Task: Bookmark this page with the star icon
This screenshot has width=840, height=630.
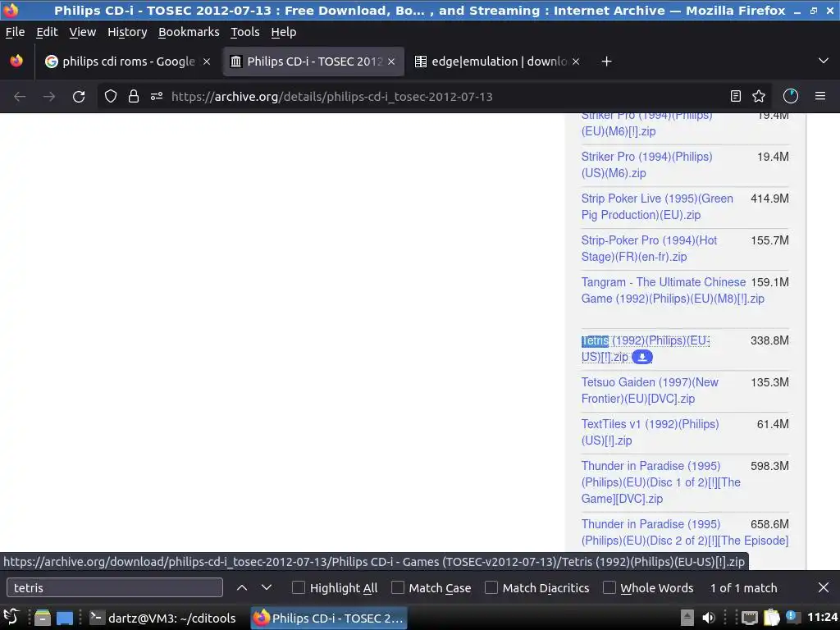Action: (x=759, y=96)
